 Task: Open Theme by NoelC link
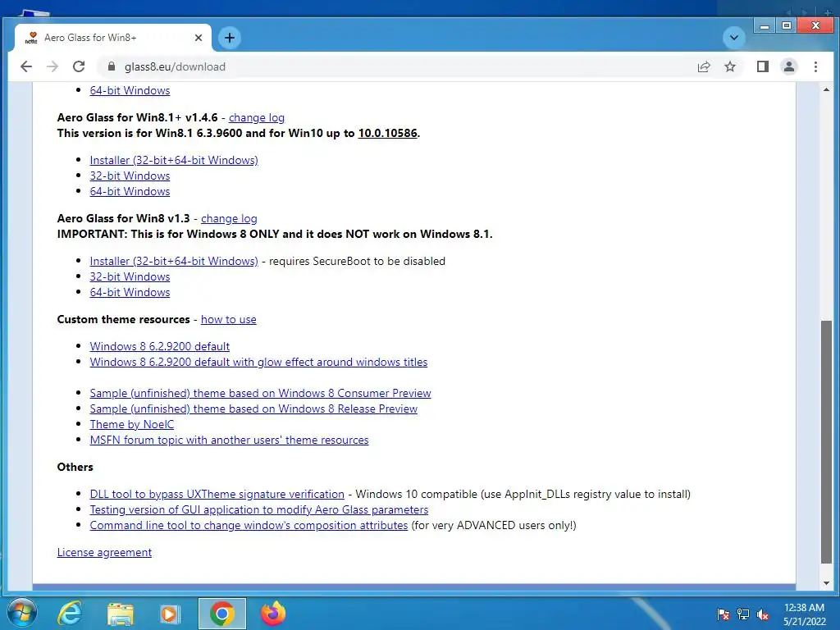click(x=132, y=424)
